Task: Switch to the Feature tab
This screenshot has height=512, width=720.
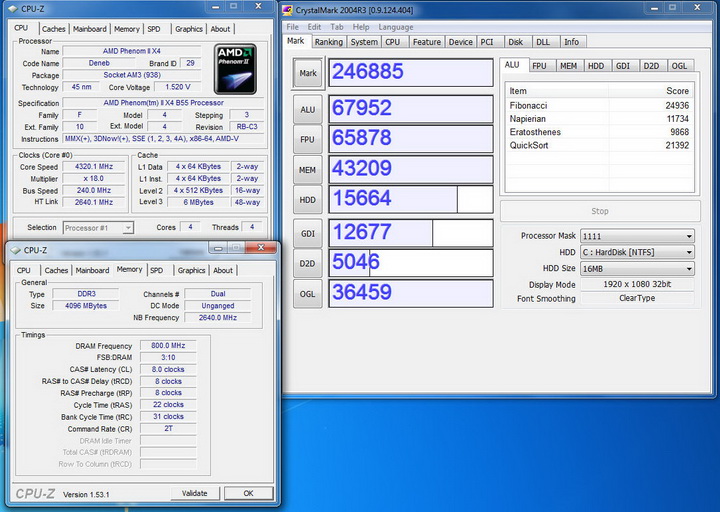Action: [x=427, y=42]
